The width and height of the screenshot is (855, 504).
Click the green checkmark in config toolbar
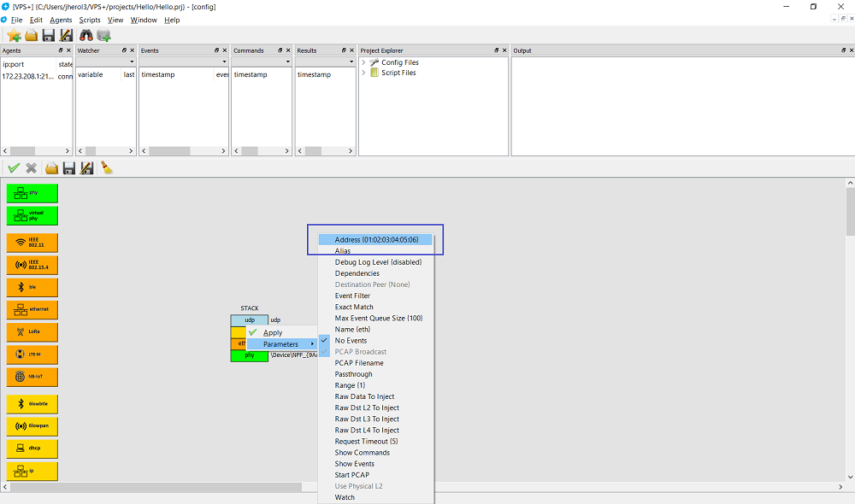coord(14,168)
